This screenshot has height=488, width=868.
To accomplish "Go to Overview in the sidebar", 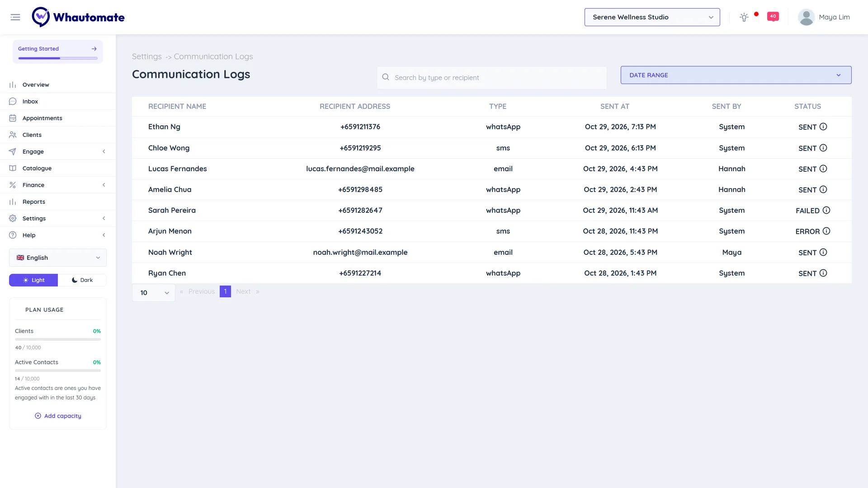I will coord(58,84).
